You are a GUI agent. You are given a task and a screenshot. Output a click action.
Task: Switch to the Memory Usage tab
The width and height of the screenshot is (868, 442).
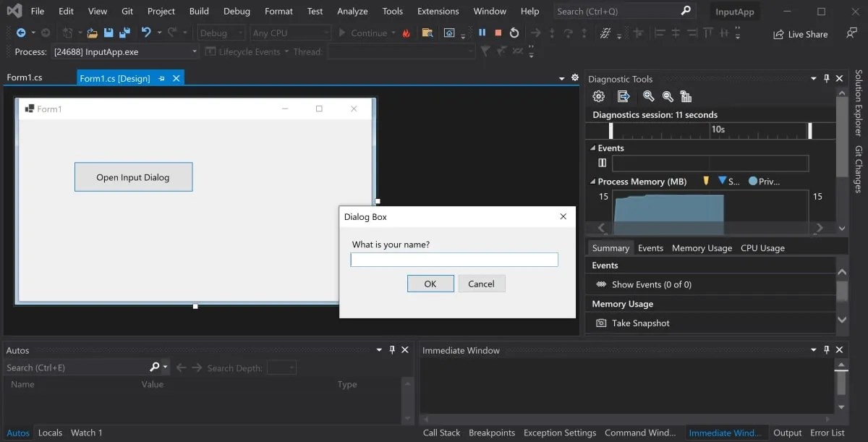click(702, 247)
